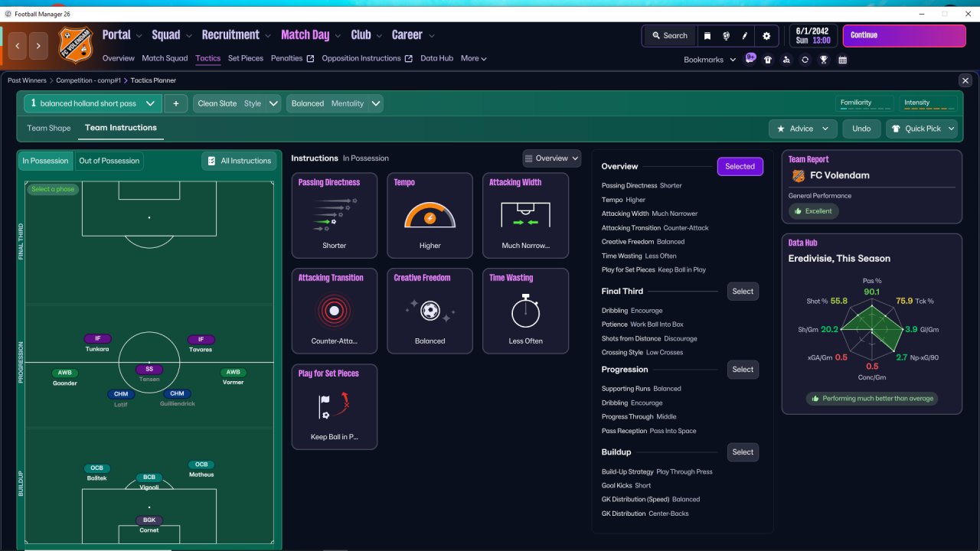This screenshot has height=551, width=980.
Task: Click the Penalties external link icon
Action: tap(310, 59)
